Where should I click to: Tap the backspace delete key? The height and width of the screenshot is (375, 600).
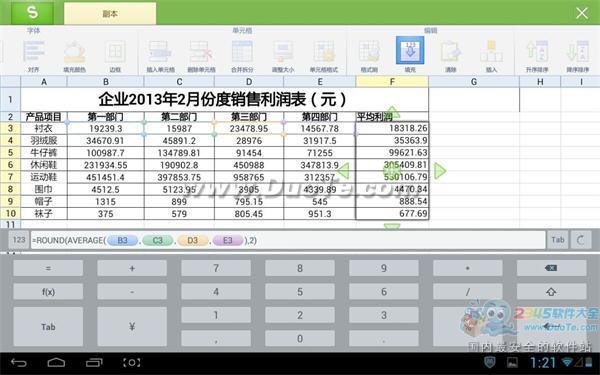coord(551,268)
